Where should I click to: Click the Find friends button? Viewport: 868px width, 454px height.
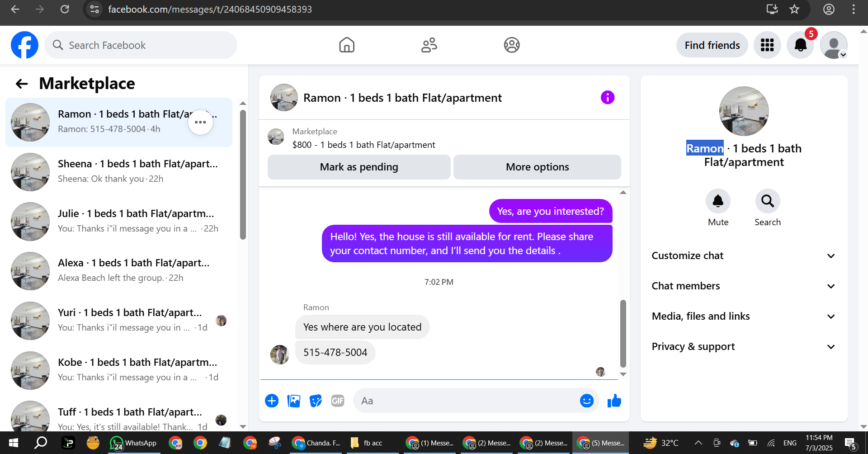712,45
